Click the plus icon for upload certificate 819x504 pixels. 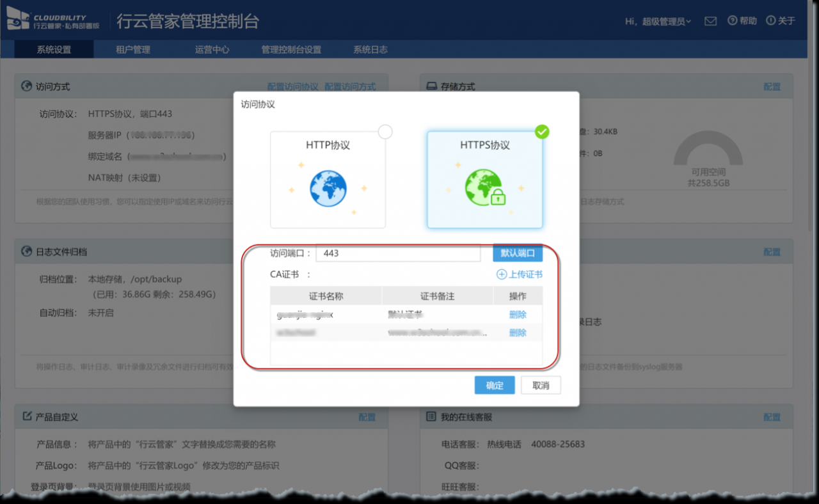pos(502,274)
